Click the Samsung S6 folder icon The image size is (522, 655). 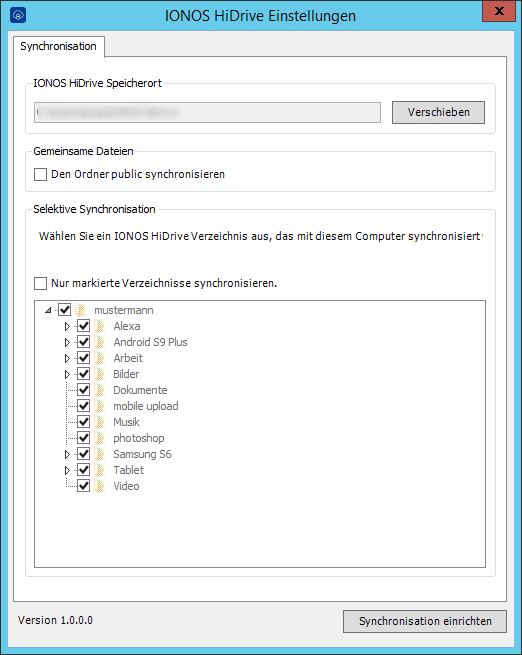pos(100,454)
